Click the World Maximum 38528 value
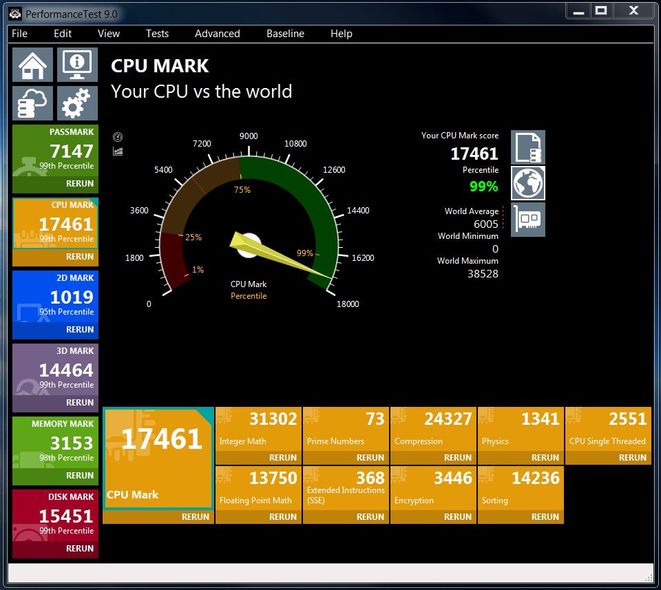Viewport: 661px width, 590px height. pyautogui.click(x=483, y=274)
